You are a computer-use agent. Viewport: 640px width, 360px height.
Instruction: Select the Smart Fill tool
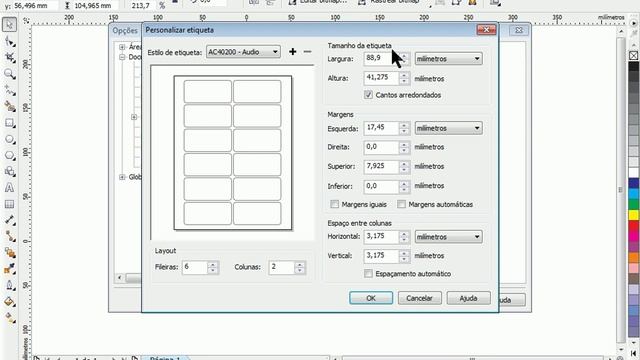pos(9,107)
